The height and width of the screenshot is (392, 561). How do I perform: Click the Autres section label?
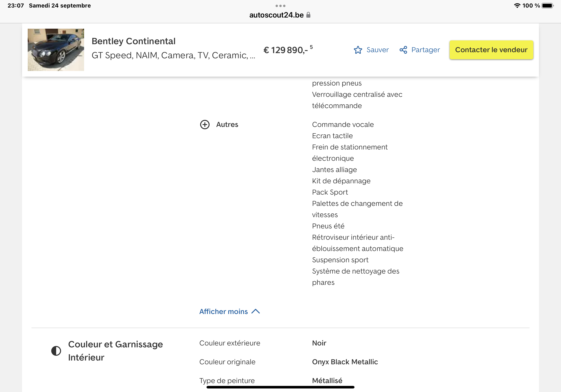227,125
